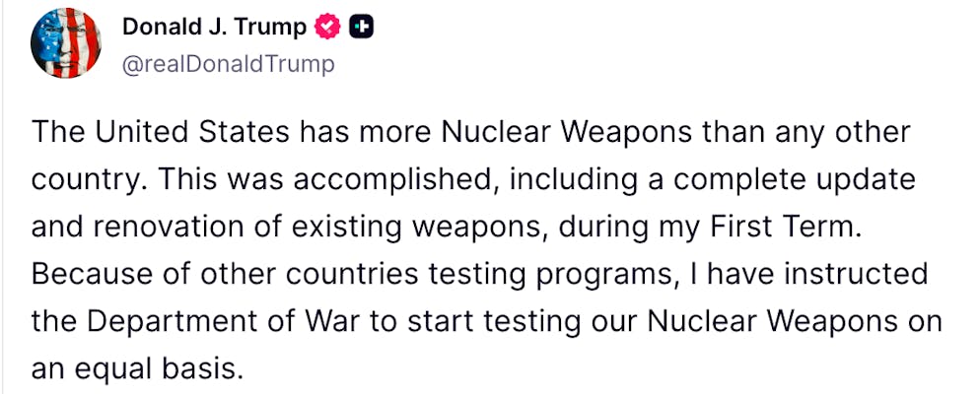Screen dimensions: 980x394
Task: Click the phrase "Department of War"
Action: (x=210, y=322)
